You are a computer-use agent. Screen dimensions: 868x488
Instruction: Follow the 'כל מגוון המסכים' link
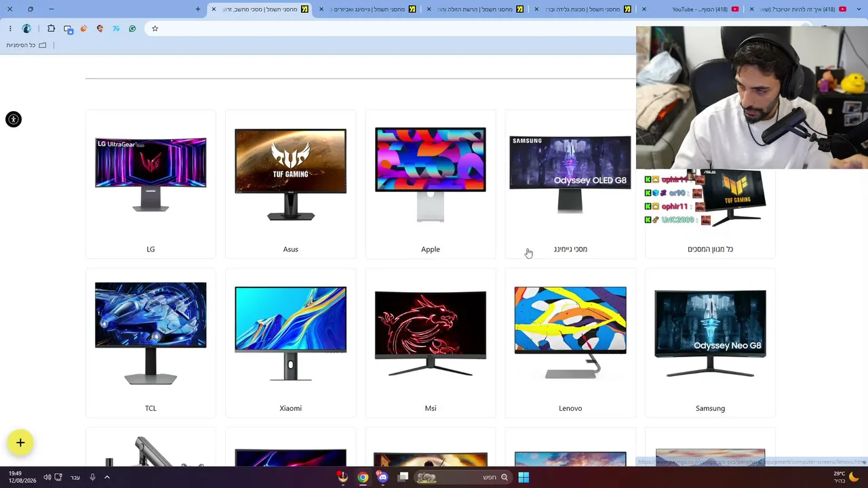[710, 249]
